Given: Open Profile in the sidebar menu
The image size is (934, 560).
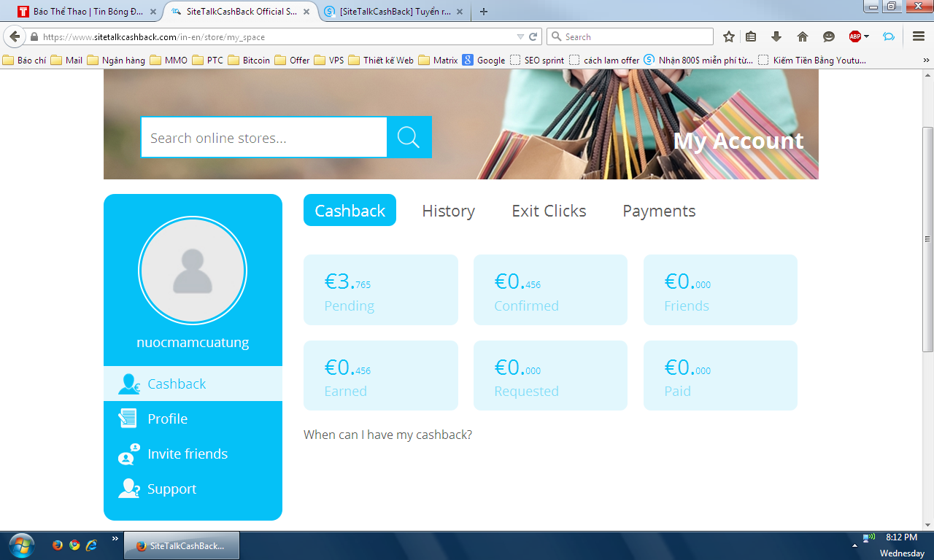Looking at the screenshot, I should pos(193,419).
